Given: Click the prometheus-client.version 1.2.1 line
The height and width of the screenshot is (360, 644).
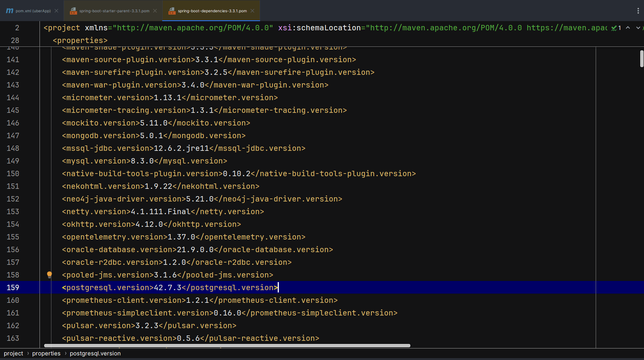Looking at the screenshot, I should tap(200, 300).
